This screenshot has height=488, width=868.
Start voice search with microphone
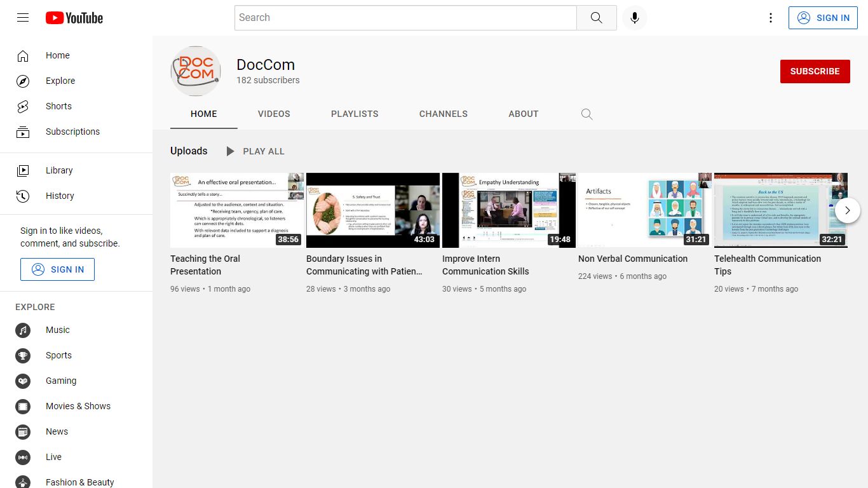click(634, 18)
